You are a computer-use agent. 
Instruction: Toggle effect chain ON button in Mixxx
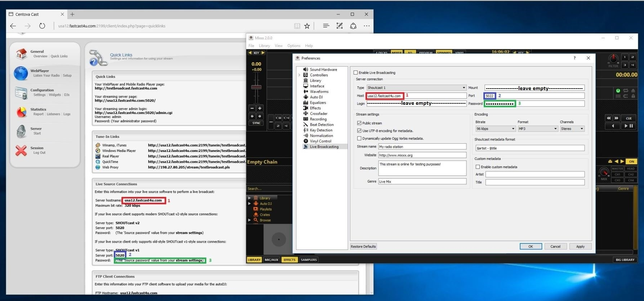pyautogui.click(x=631, y=161)
